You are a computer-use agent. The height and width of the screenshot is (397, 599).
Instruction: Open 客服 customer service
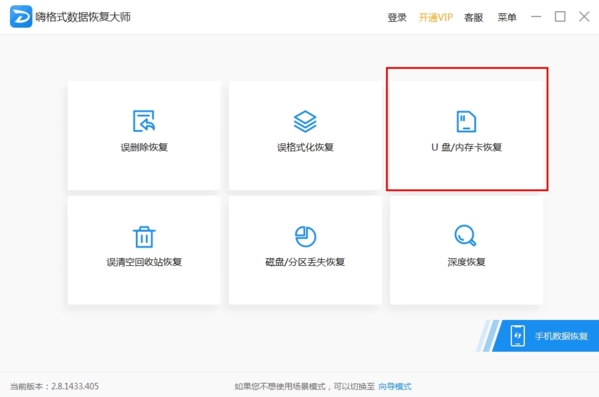[474, 17]
